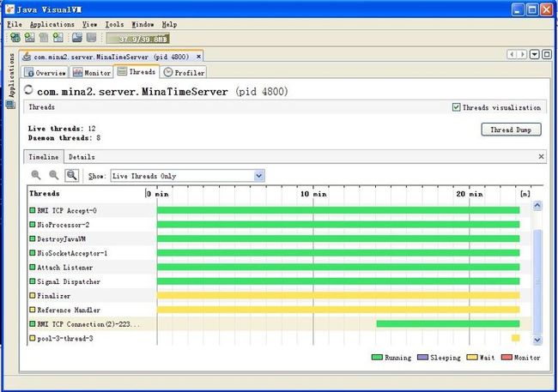Viewport: 558px width, 392px height.
Task: Click the Zoom In timeline icon
Action: (36, 175)
